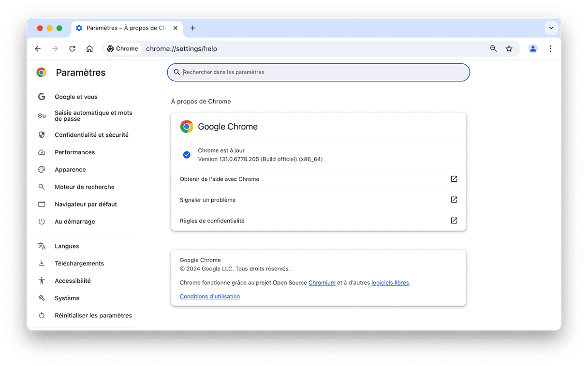The height and width of the screenshot is (366, 588).
Task: Click the magnifier icon for search engine
Action: (x=42, y=187)
